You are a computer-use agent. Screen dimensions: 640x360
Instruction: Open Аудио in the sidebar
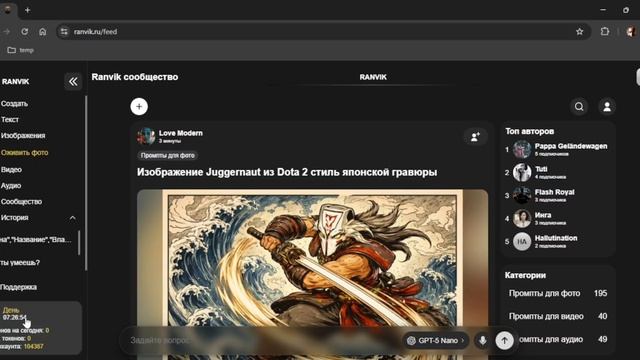[11, 186]
